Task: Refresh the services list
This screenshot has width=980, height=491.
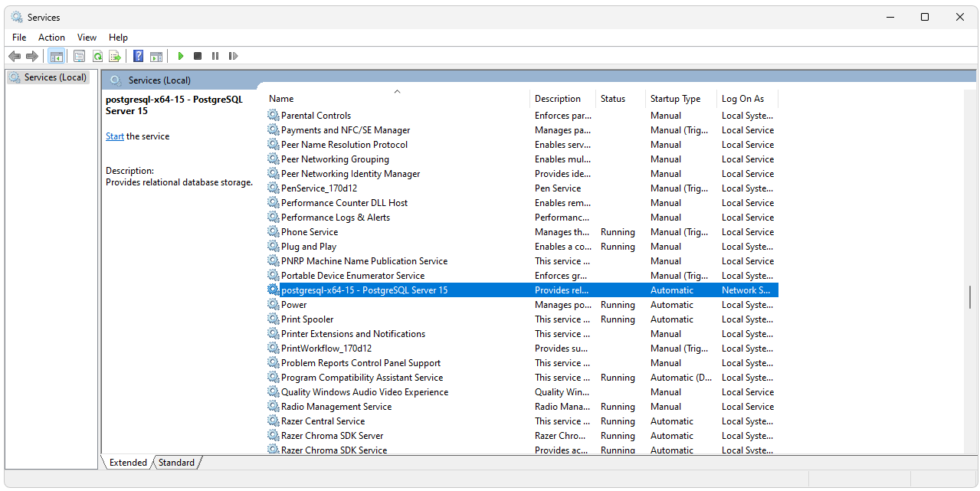Action: pos(97,56)
